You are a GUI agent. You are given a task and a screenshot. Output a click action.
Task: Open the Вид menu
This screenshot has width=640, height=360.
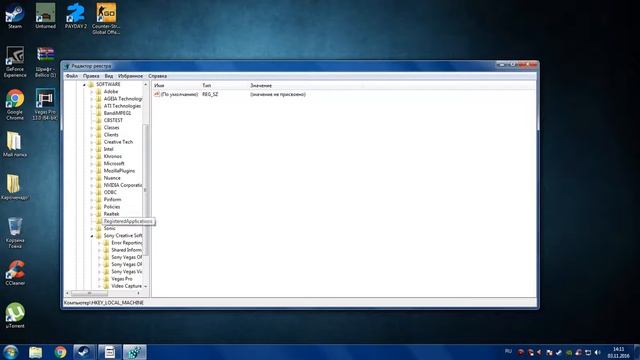109,76
